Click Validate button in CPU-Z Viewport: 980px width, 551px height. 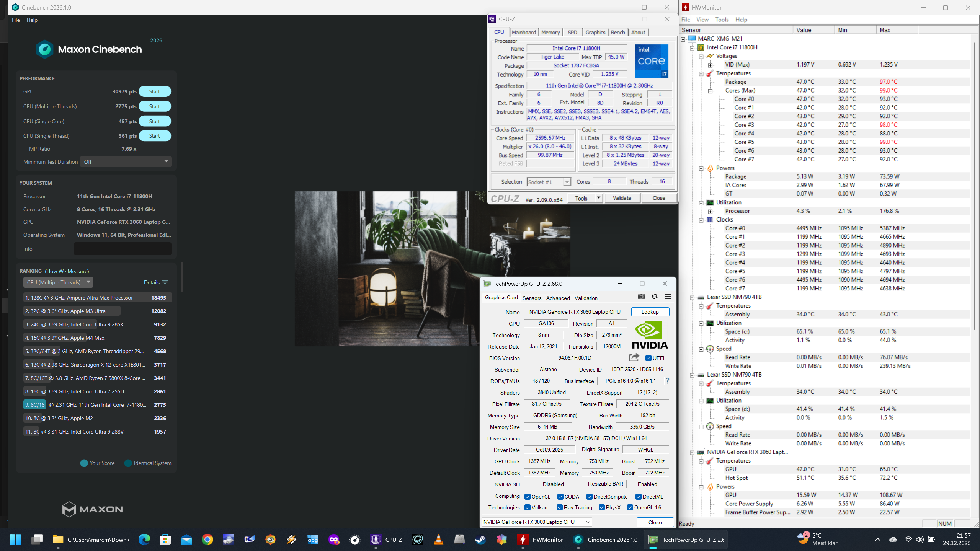tap(622, 198)
